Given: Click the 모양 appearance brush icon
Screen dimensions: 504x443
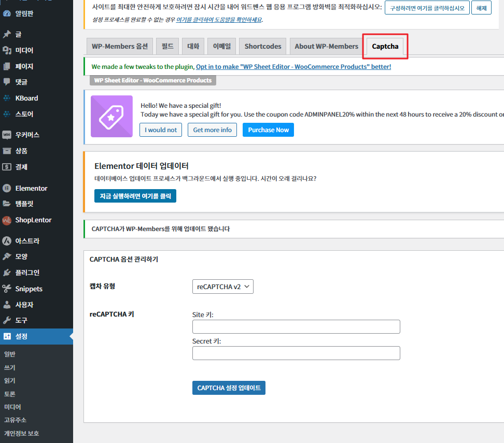Looking at the screenshot, I should pos(7,256).
